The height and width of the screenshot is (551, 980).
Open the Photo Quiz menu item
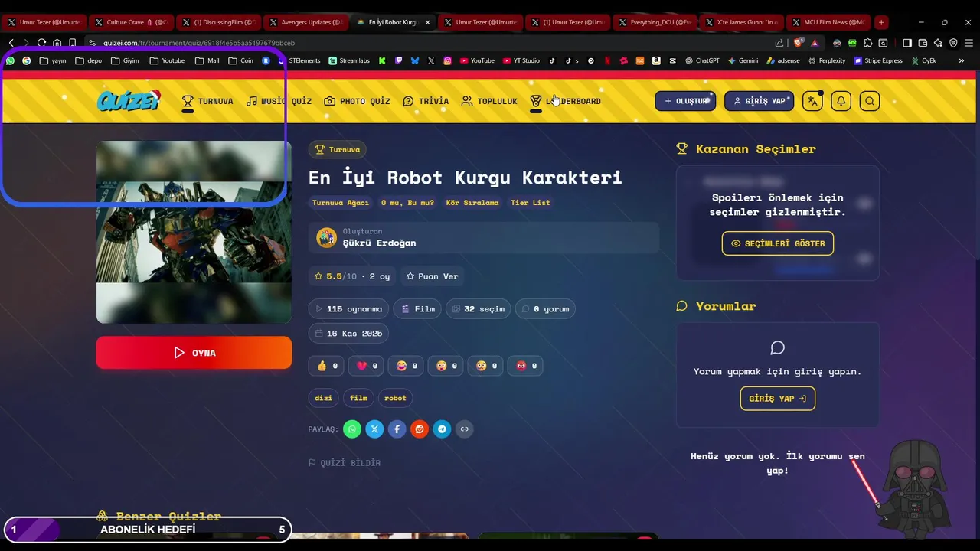point(357,101)
